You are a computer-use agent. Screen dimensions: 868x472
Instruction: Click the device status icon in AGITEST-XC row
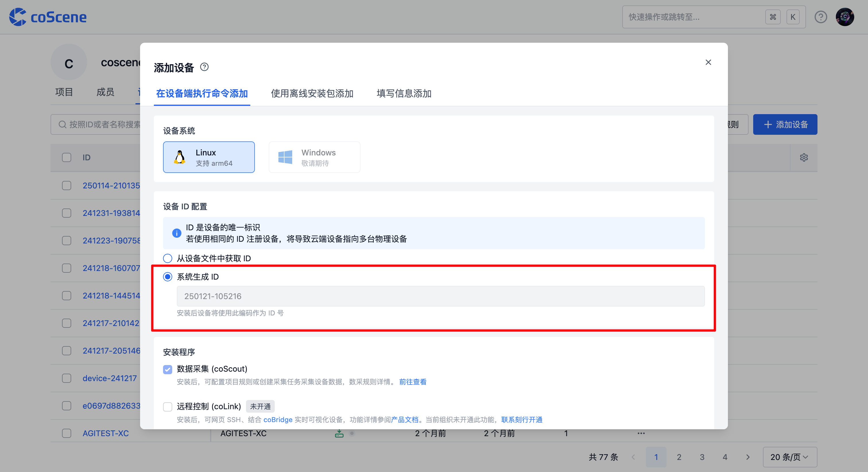pos(339,433)
